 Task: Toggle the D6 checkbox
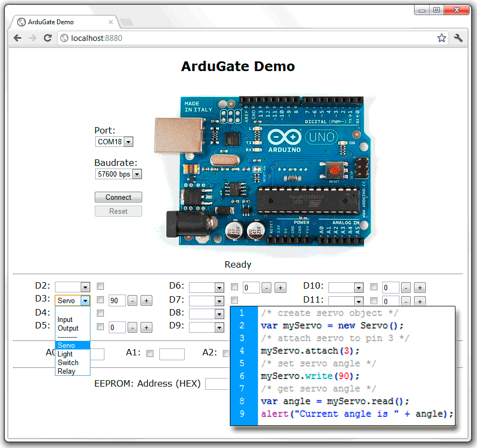(x=234, y=286)
